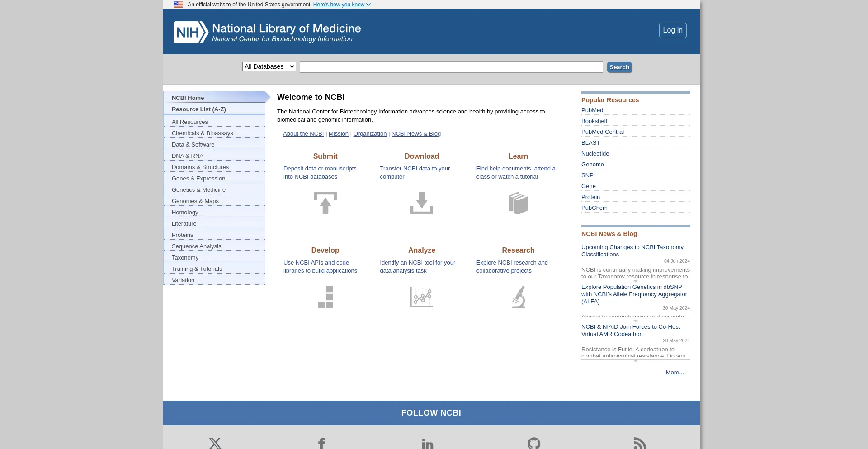The height and width of the screenshot is (449, 868).
Task: Open Explore Population Genetics in dbSNP article
Action: click(x=634, y=294)
